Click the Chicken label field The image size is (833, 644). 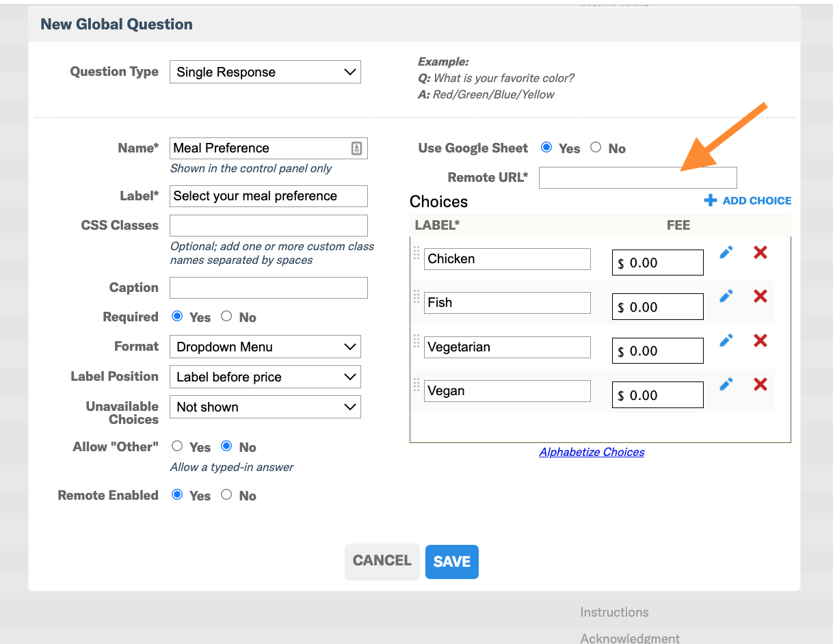(507, 259)
